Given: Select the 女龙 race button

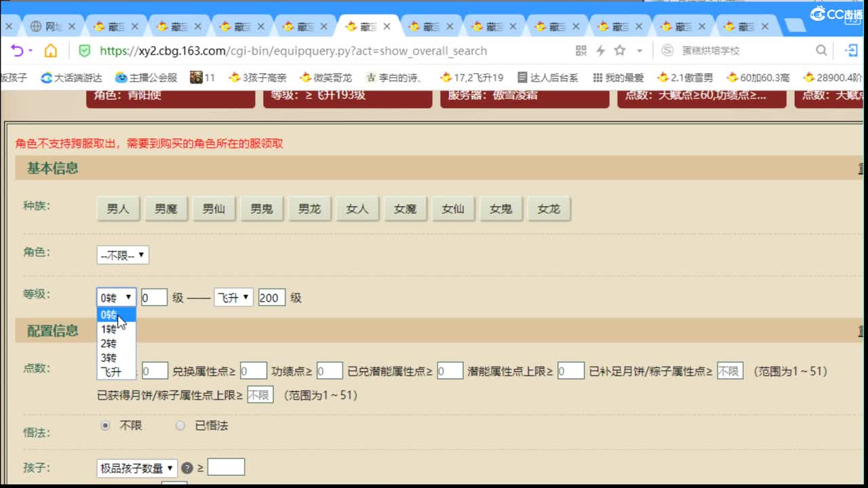Looking at the screenshot, I should click(x=549, y=209).
